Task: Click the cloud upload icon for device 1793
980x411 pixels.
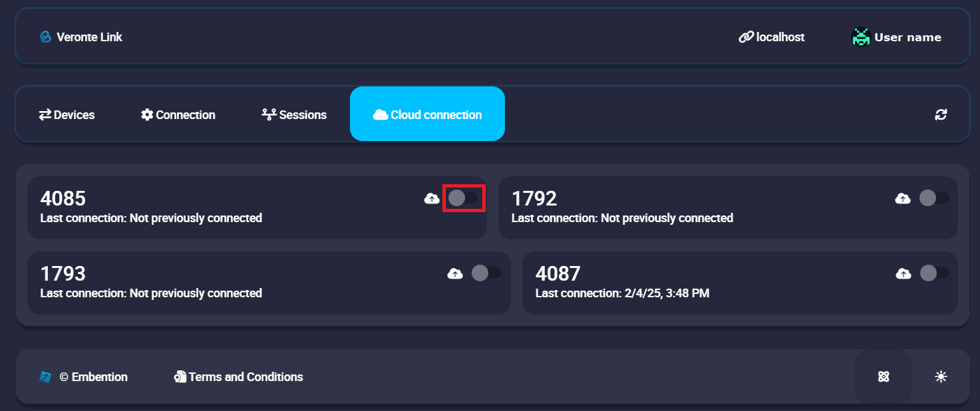Action: coord(455,273)
